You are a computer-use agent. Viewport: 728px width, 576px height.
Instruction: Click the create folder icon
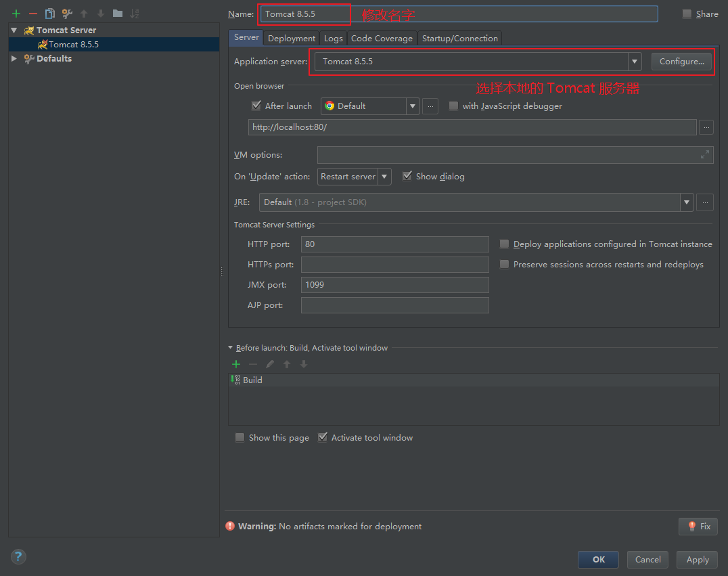(118, 14)
